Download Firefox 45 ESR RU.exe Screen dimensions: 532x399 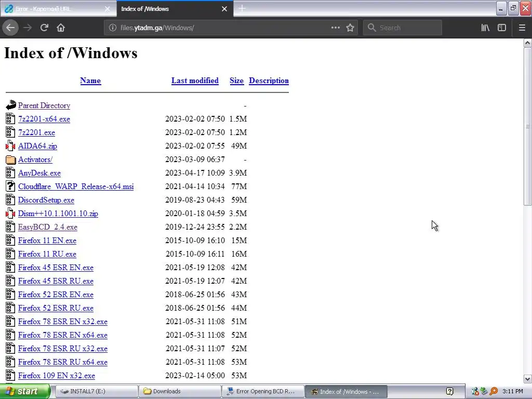(56, 281)
